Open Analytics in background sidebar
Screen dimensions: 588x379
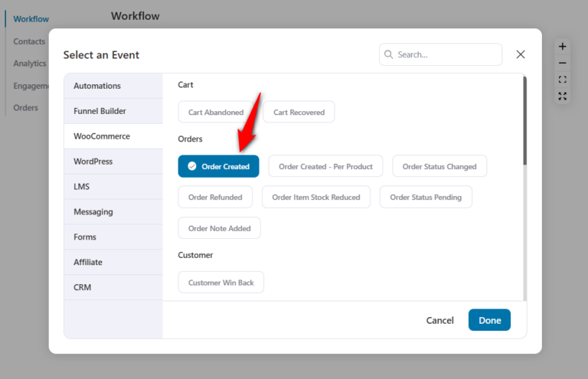(30, 64)
